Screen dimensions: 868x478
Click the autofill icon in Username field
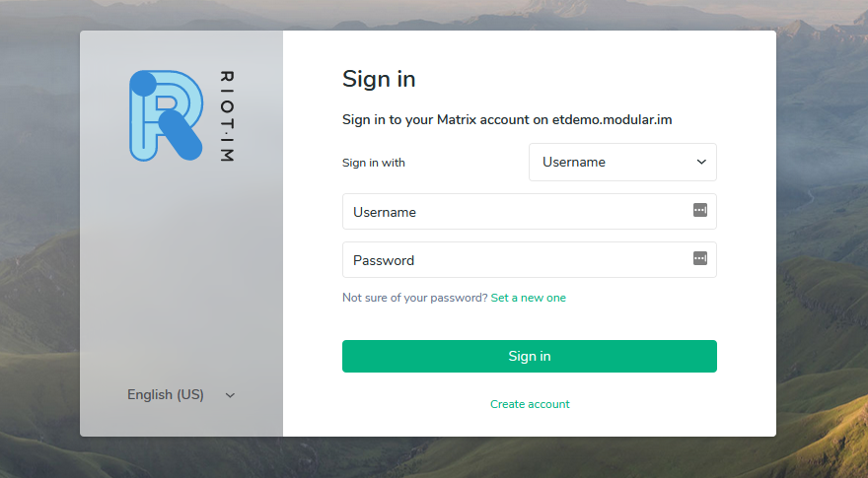point(700,210)
